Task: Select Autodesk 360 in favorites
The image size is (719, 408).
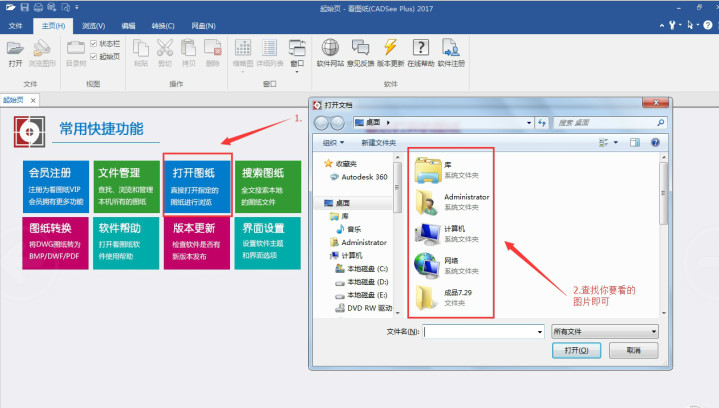Action: coord(359,177)
